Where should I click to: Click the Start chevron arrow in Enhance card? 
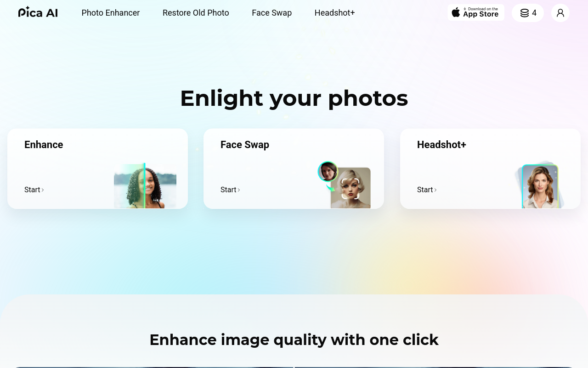(x=43, y=190)
